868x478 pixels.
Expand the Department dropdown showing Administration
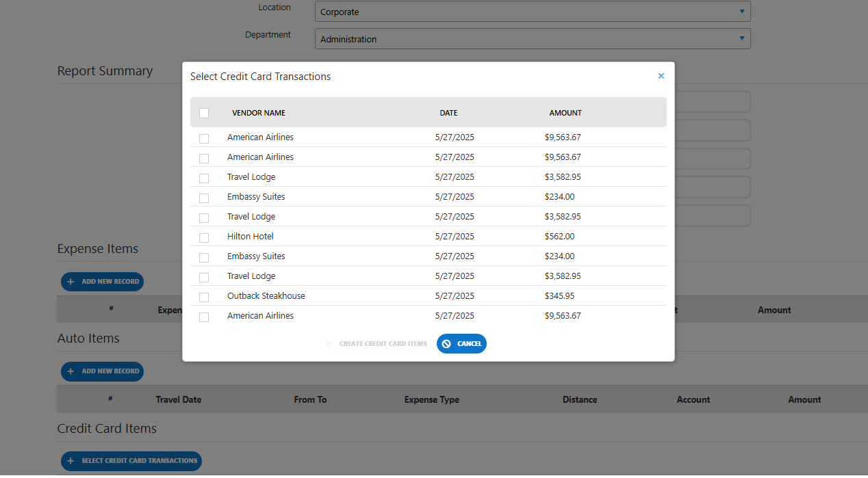tap(533, 39)
